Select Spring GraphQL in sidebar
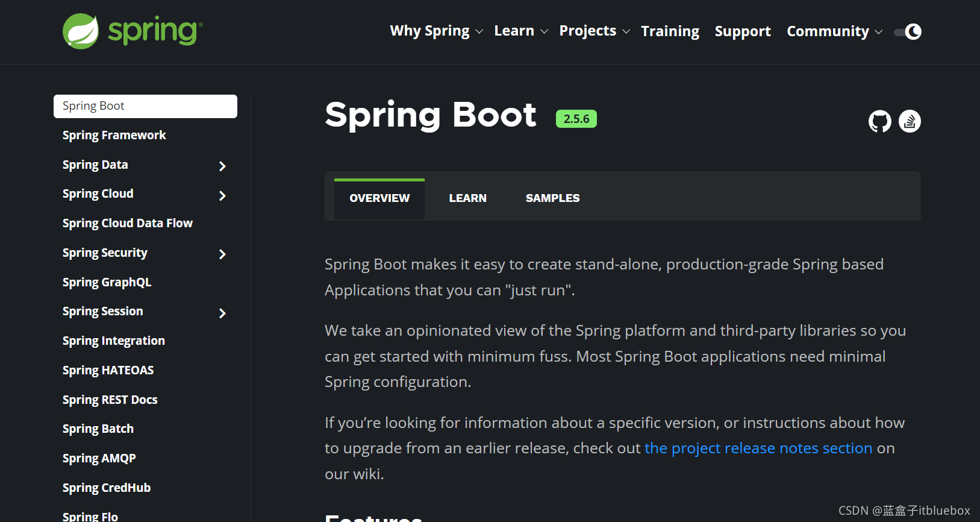This screenshot has height=522, width=980. (107, 283)
